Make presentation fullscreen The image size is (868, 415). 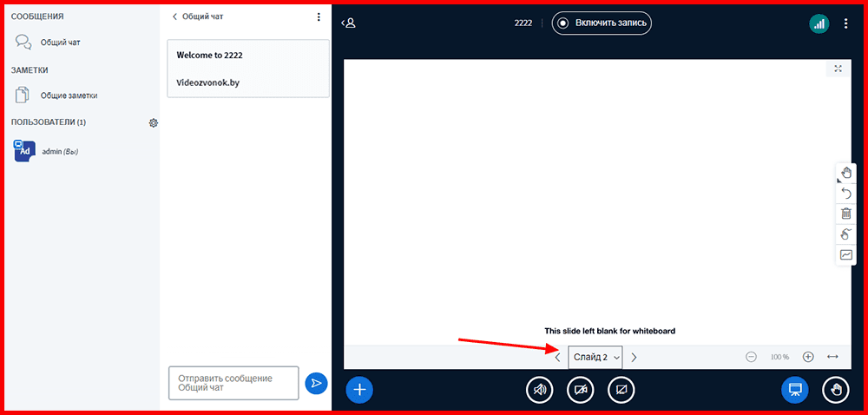click(x=838, y=69)
